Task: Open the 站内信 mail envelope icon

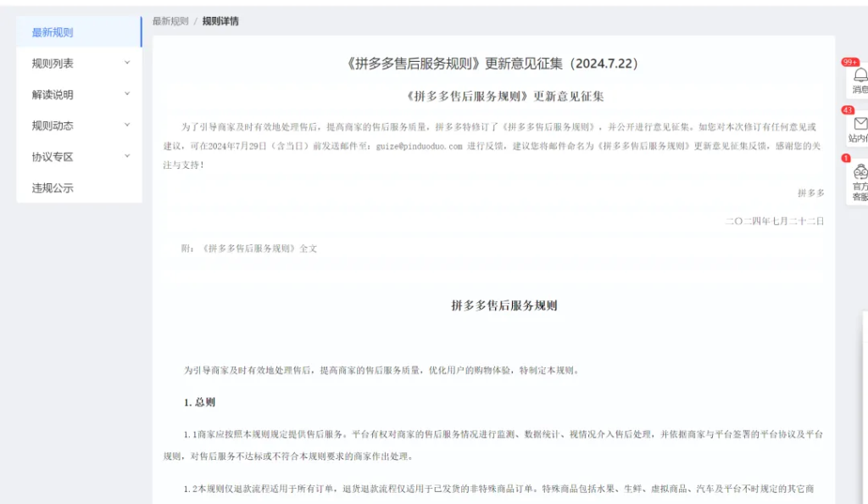Action: point(861,124)
